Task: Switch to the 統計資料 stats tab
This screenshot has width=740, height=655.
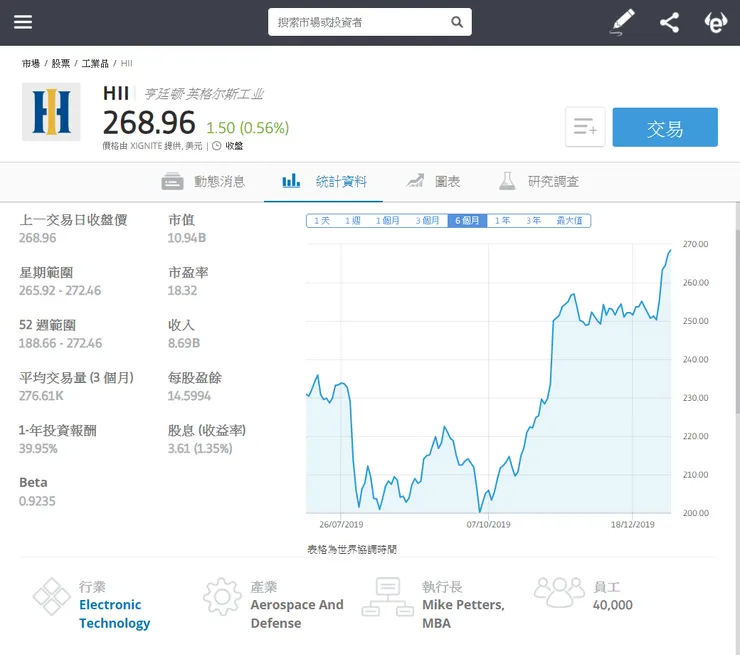Action: point(324,182)
